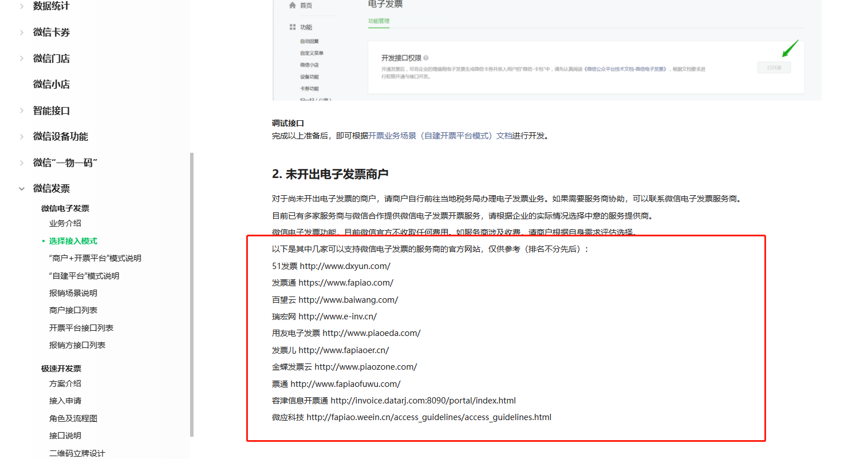Click the 调试接口 bold heading
Viewport: 868px width, 459px height.
point(288,123)
